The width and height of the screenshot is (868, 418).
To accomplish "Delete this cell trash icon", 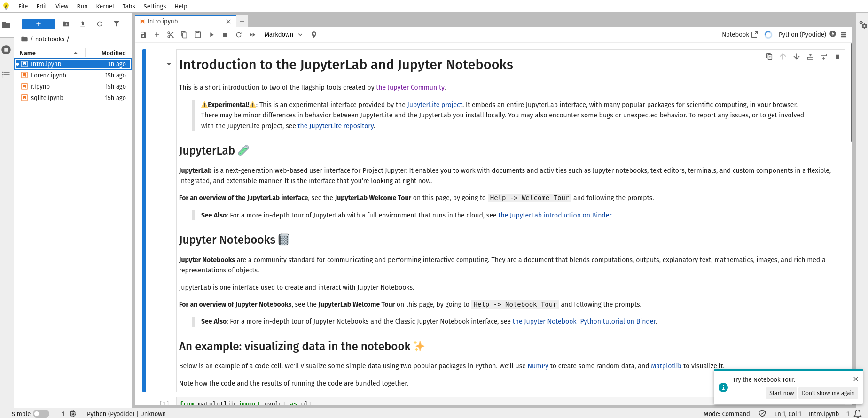I will [x=837, y=56].
